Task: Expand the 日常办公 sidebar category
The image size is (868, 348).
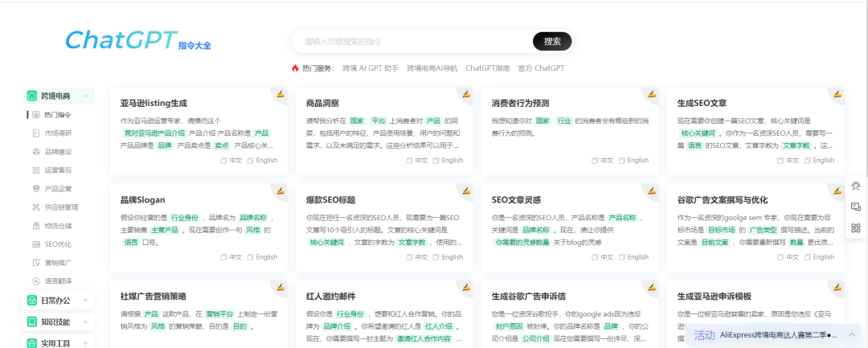Action: coord(85,301)
